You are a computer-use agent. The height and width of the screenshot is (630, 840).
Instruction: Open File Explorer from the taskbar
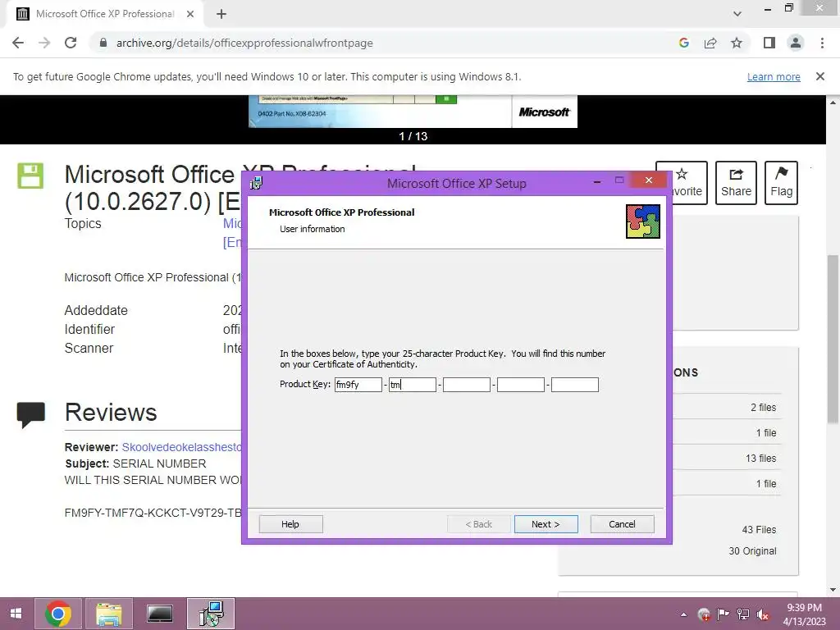tap(109, 614)
